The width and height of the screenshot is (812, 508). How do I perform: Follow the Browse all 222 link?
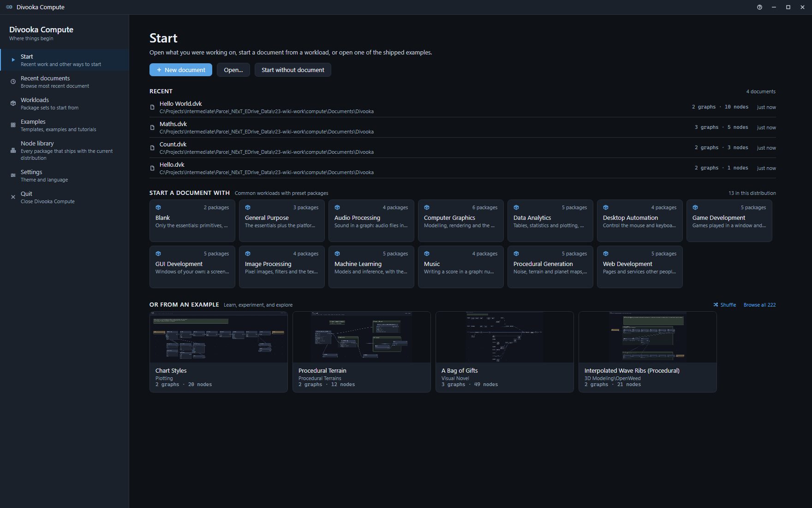click(759, 305)
